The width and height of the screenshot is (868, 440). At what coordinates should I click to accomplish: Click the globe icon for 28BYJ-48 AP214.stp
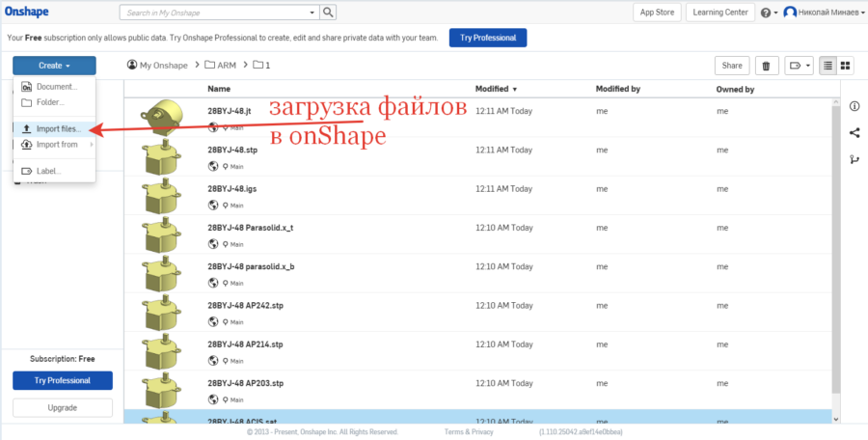(213, 361)
